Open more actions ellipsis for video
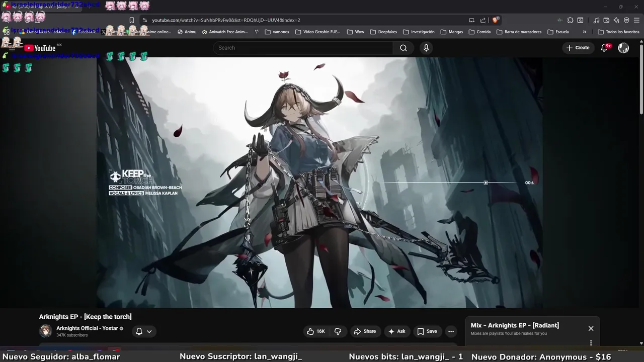644x362 pixels. pos(451,331)
